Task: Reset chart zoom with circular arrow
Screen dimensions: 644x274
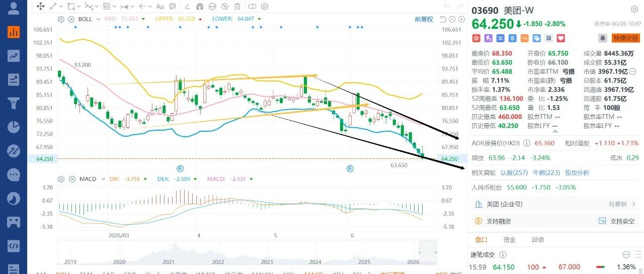Action: click(x=443, y=19)
